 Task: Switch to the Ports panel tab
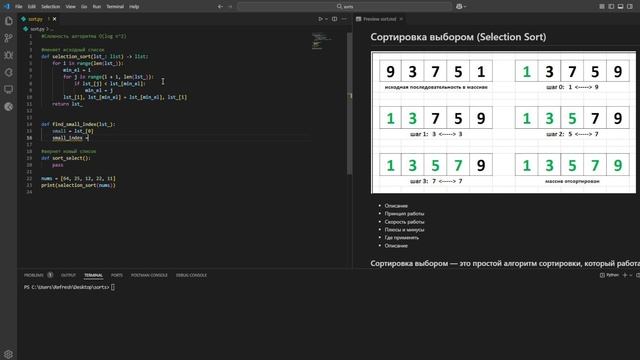coord(117,275)
